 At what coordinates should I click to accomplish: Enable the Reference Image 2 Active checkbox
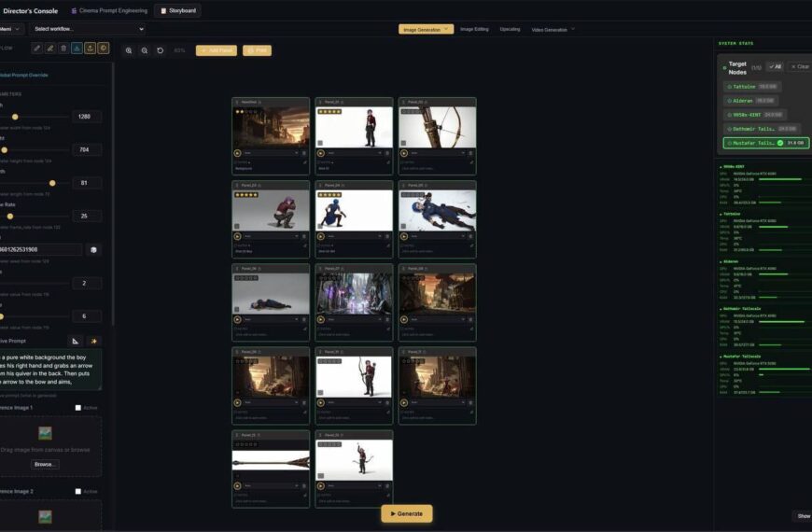point(78,491)
